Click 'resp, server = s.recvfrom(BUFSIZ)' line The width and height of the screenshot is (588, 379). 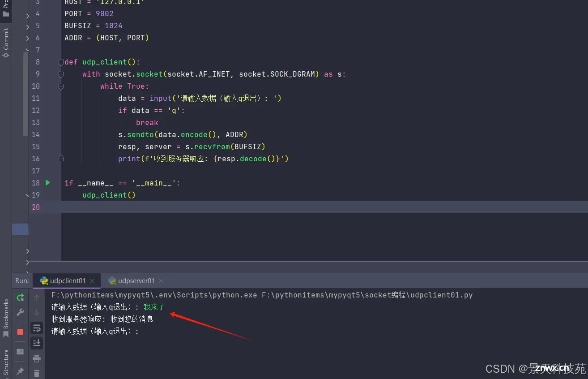tap(192, 146)
